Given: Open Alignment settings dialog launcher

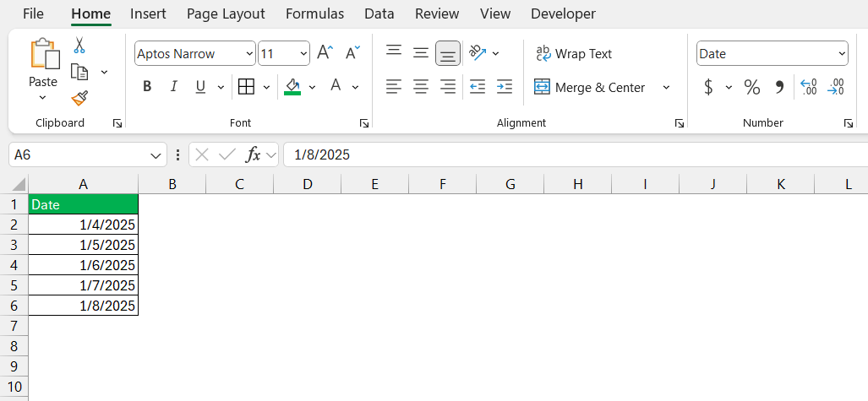Looking at the screenshot, I should click(680, 124).
